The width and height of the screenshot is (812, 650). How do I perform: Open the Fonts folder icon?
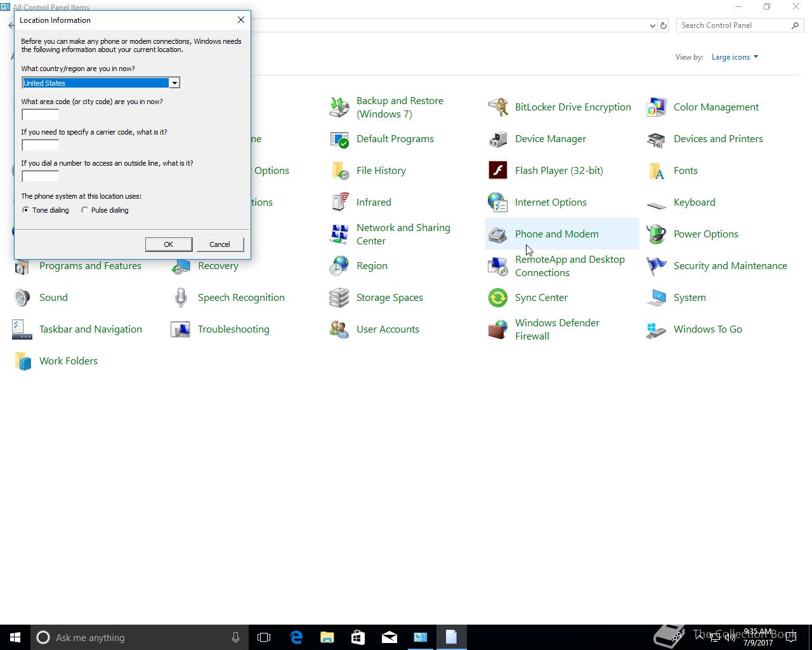pyautogui.click(x=657, y=171)
